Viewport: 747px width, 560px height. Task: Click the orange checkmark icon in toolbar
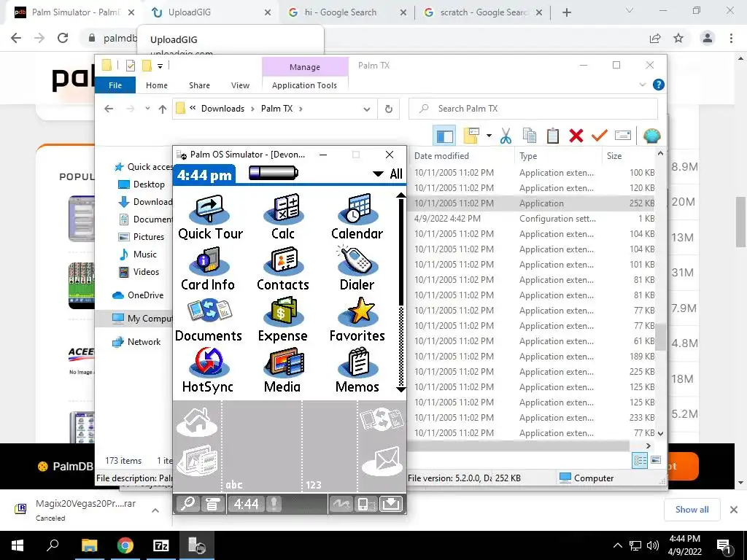[x=600, y=136]
